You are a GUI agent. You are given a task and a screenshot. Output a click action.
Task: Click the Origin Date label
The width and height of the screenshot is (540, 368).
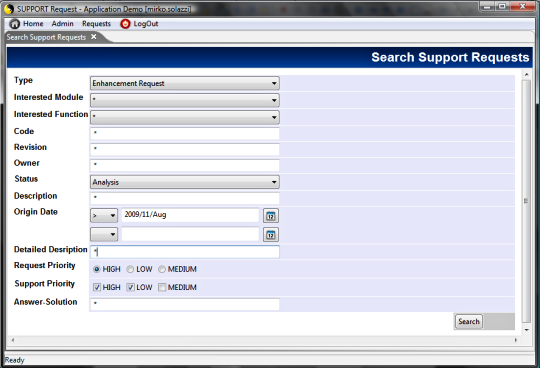click(36, 212)
